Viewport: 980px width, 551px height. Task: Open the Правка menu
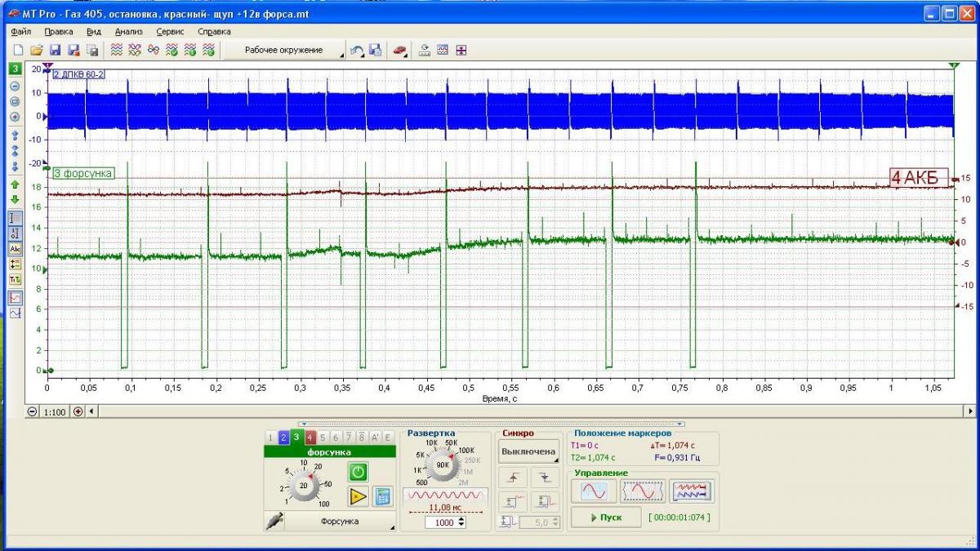[x=59, y=31]
